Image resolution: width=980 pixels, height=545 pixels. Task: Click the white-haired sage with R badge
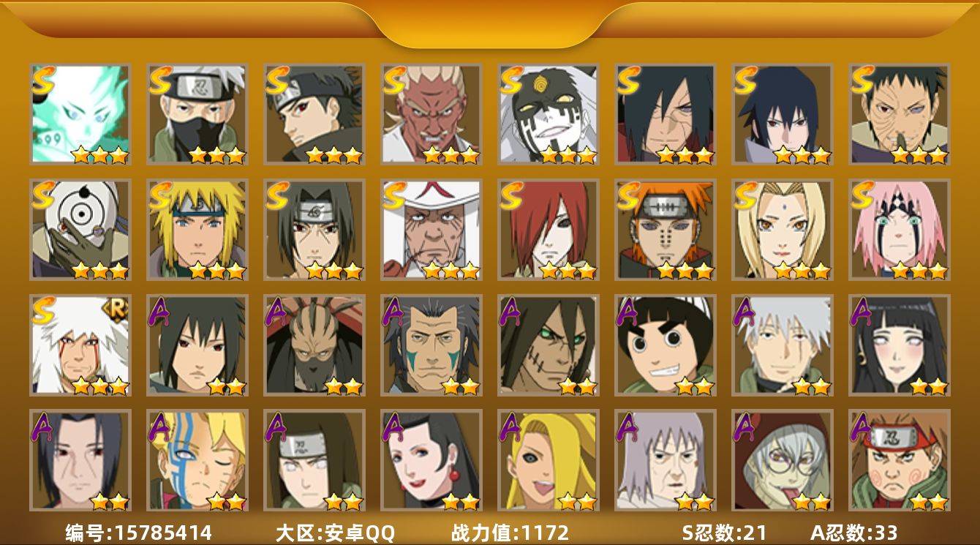(x=80, y=345)
